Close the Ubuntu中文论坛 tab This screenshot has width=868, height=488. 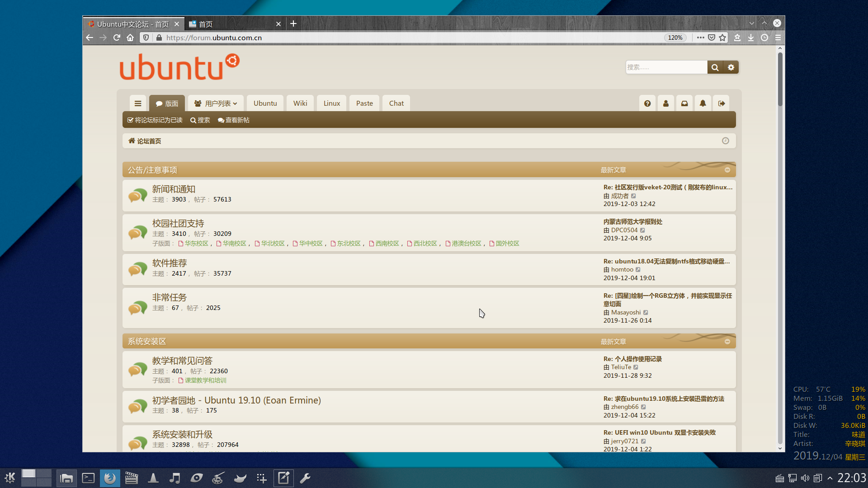(177, 24)
